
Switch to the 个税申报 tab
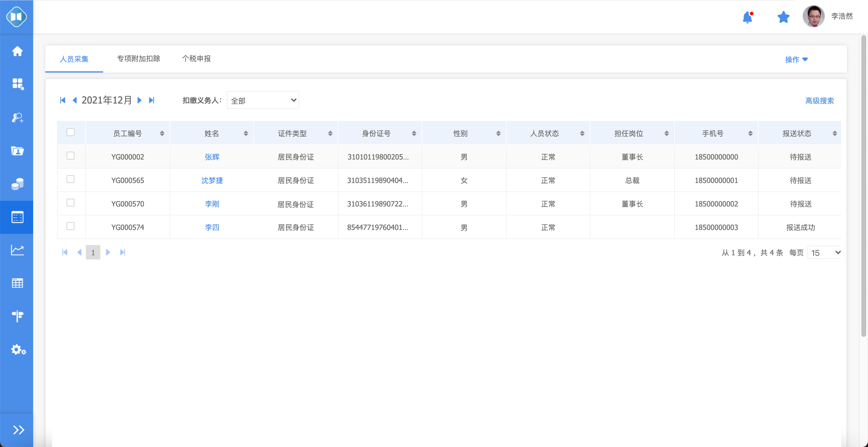point(196,59)
